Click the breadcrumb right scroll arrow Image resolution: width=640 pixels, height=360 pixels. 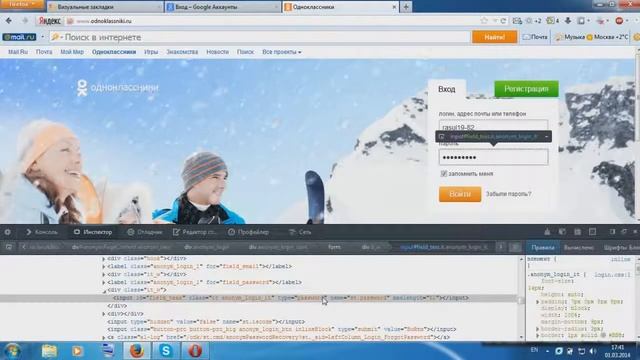tap(500, 247)
